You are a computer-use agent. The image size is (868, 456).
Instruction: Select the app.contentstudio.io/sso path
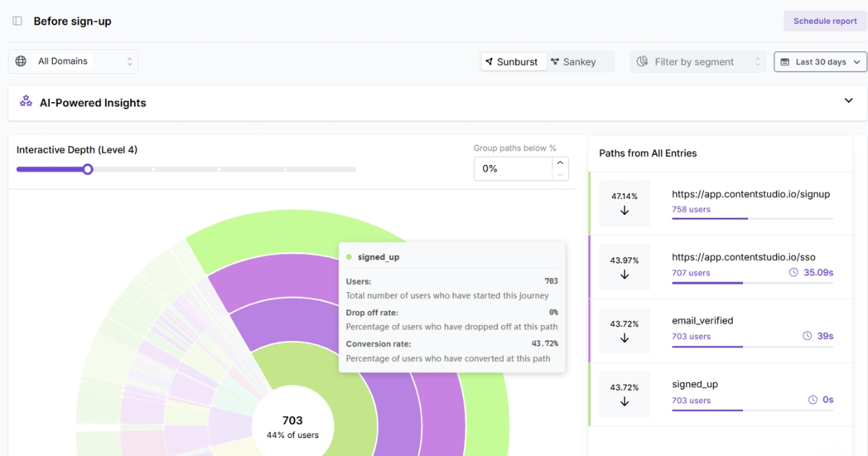tap(720, 267)
